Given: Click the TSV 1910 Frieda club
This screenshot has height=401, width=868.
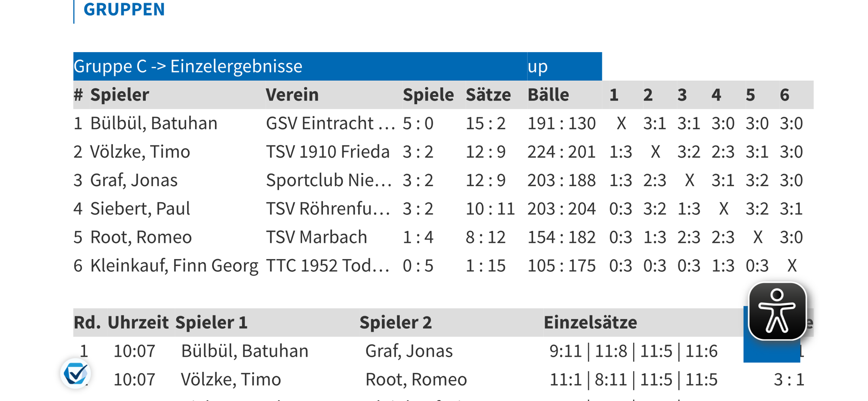Looking at the screenshot, I should pos(328,152).
